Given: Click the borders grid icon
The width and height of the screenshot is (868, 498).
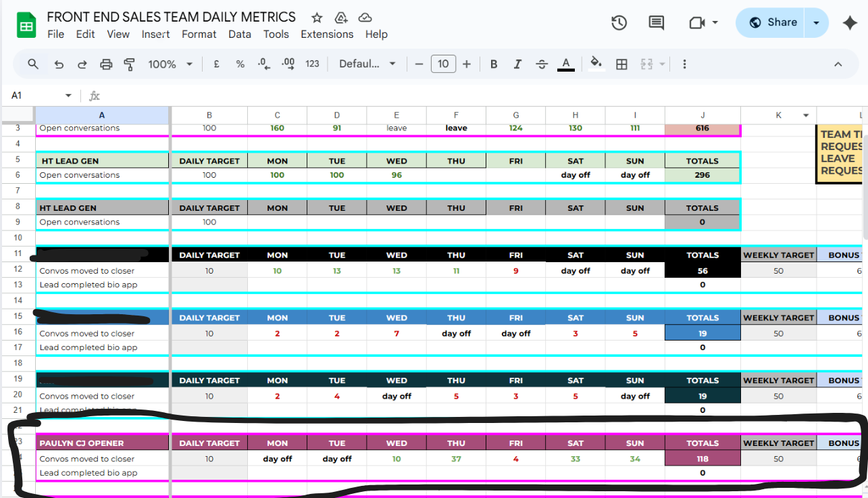Looking at the screenshot, I should pyautogui.click(x=621, y=64).
